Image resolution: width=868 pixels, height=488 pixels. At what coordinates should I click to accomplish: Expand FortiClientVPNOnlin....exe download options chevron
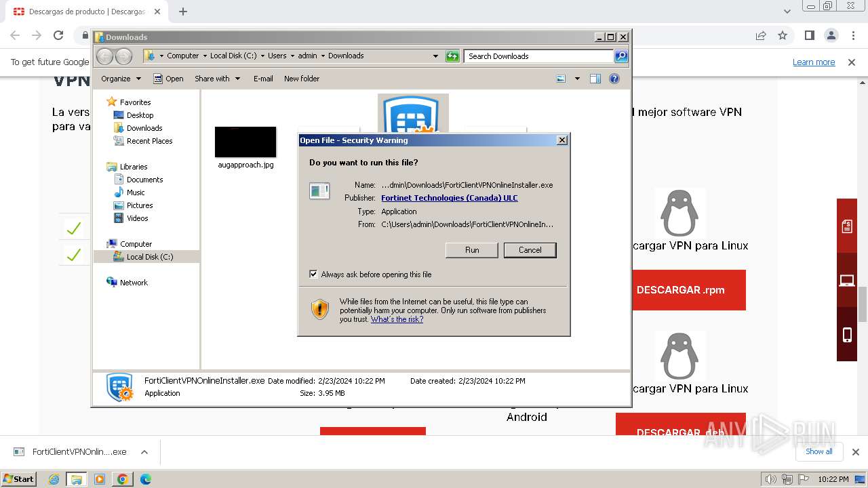pos(144,452)
